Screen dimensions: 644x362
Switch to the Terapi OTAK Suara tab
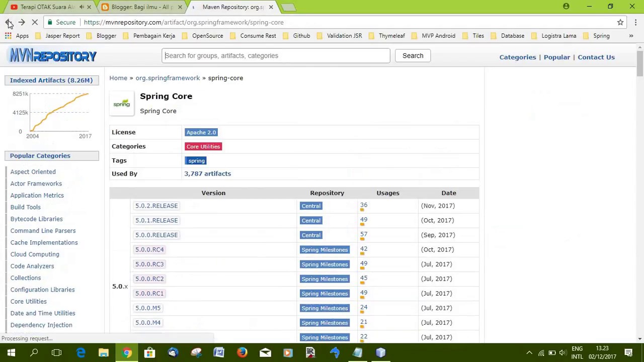47,7
